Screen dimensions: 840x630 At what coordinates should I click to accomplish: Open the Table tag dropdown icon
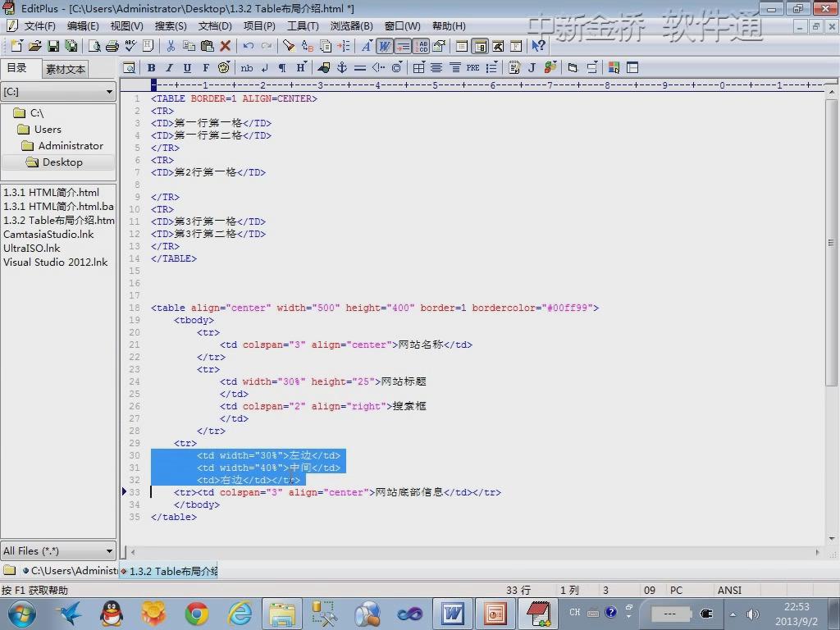coord(419,68)
